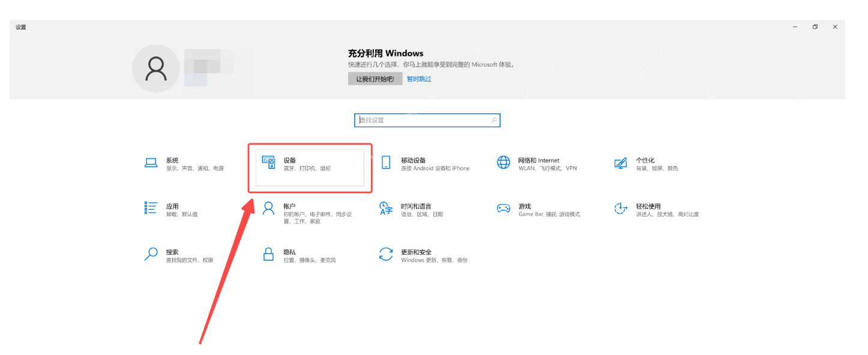Click the 语音、区域、日期 description

tap(422, 214)
